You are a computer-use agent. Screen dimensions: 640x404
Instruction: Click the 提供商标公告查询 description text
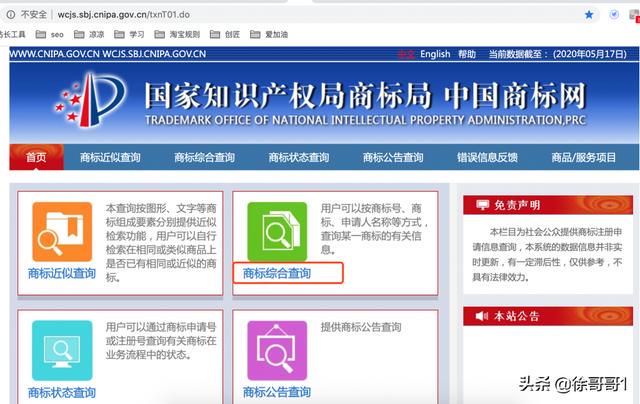coord(361,327)
